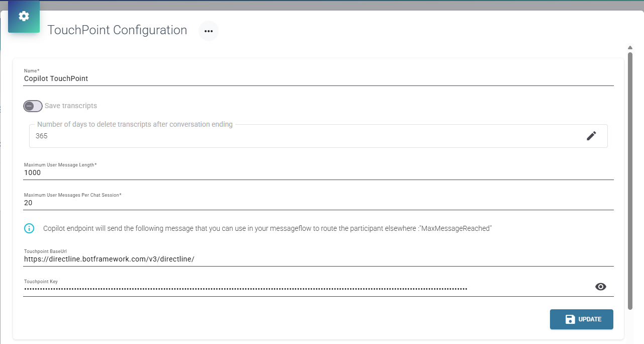The height and width of the screenshot is (344, 644).
Task: Click the TouchPoint Configuration heading
Action: [117, 30]
